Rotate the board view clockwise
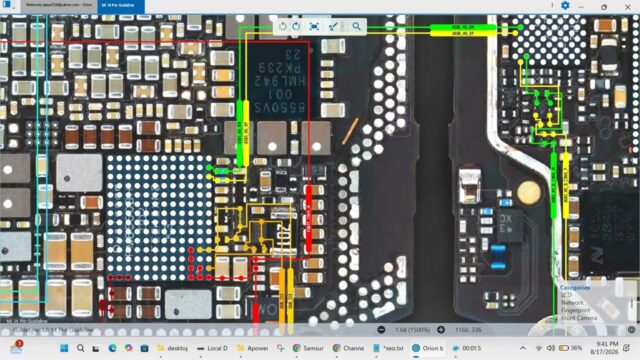 [297, 27]
